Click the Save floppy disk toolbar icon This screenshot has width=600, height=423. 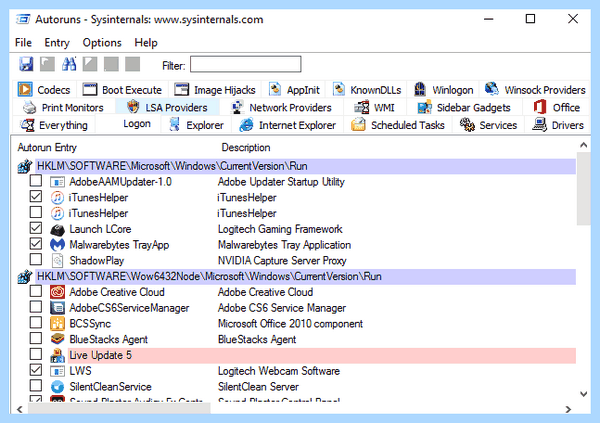pos(26,64)
